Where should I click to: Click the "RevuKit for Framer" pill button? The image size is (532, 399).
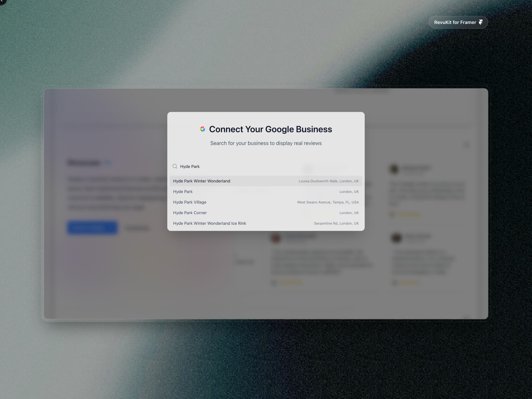pyautogui.click(x=458, y=22)
